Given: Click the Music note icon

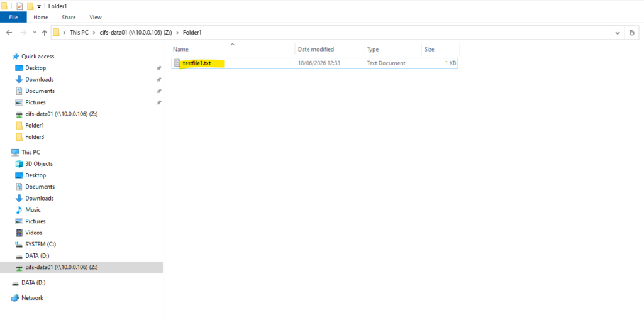Looking at the screenshot, I should [19, 209].
